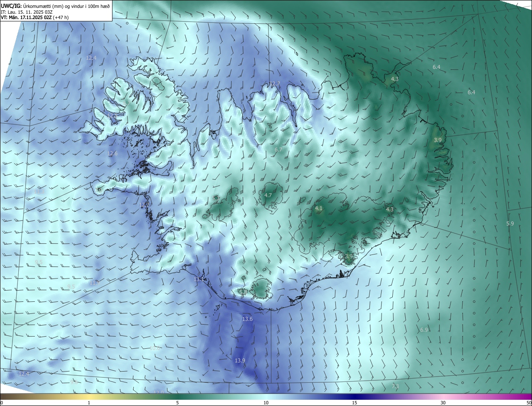The height and width of the screenshot is (406, 532).
Task: Click the 13.1 value on the southwest coast
Action: click(x=199, y=279)
